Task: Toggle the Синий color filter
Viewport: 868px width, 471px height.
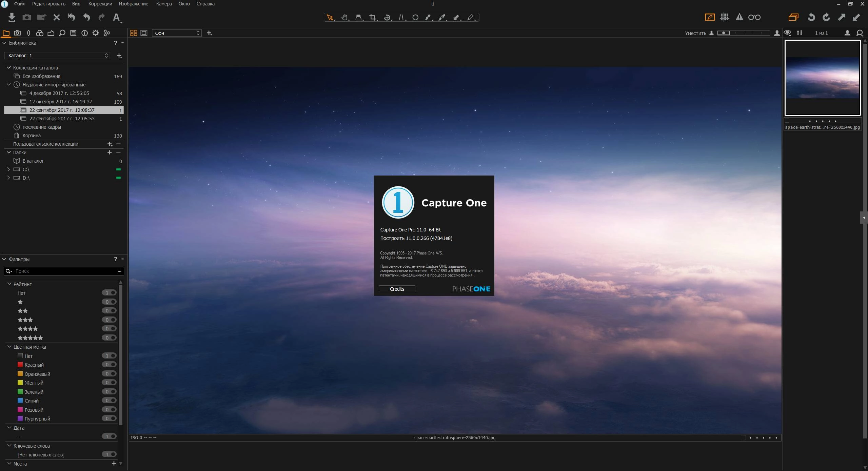Action: [x=109, y=401]
